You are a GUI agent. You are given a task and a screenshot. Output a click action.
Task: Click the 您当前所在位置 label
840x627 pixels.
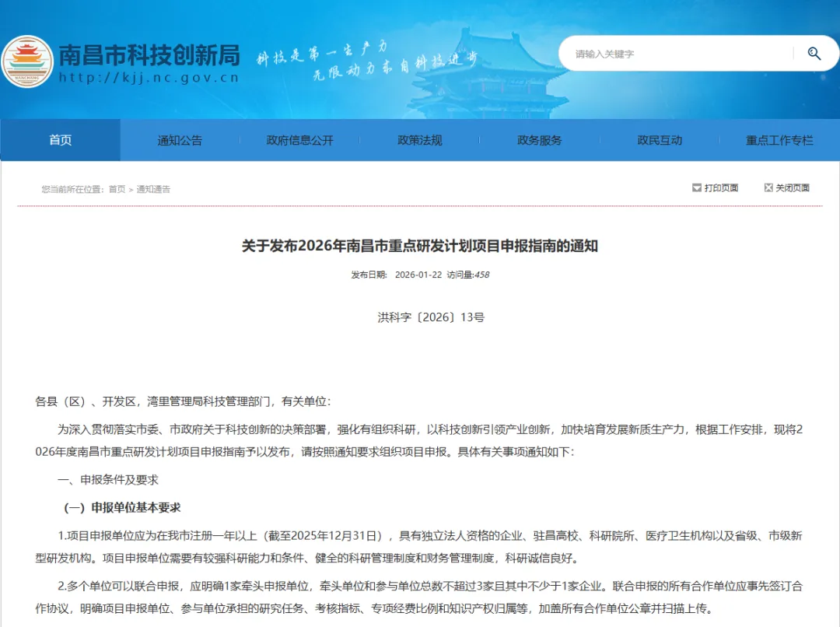(x=72, y=189)
